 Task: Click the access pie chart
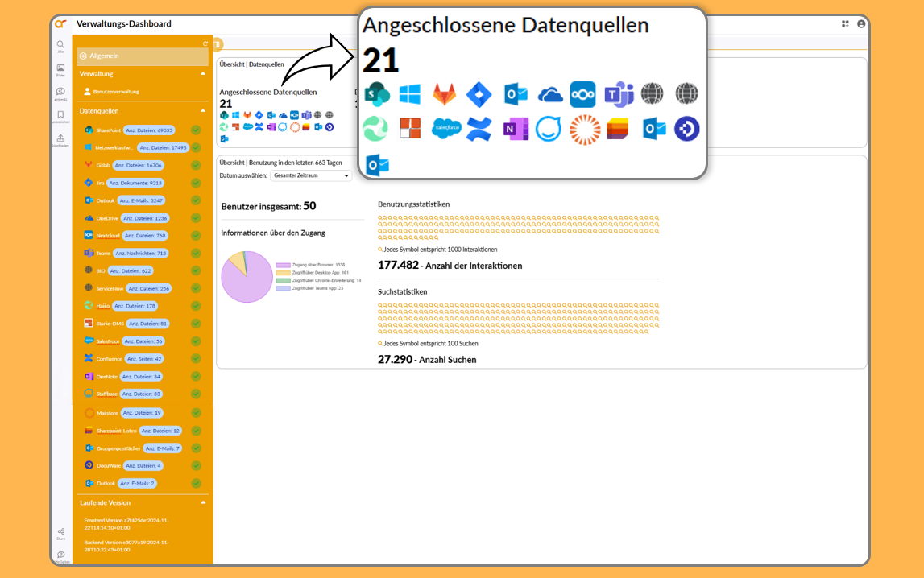247,277
